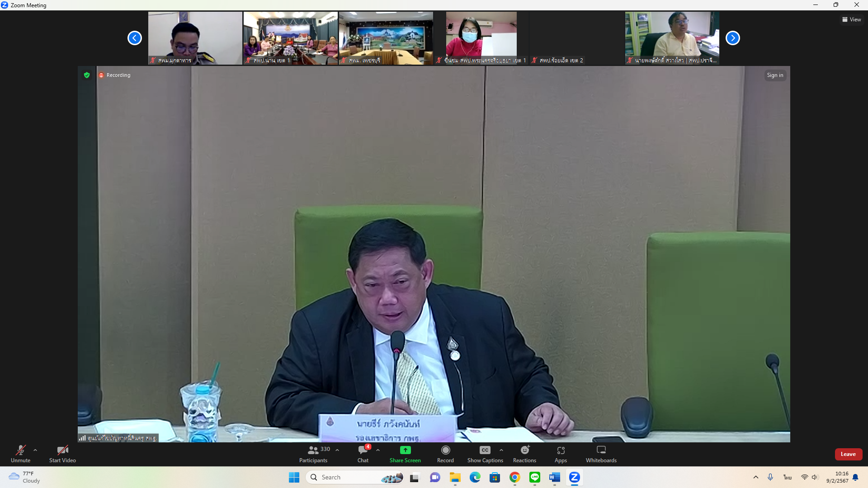Viewport: 868px width, 488px height.
Task: Open Wi-Fi network settings
Action: point(805,477)
